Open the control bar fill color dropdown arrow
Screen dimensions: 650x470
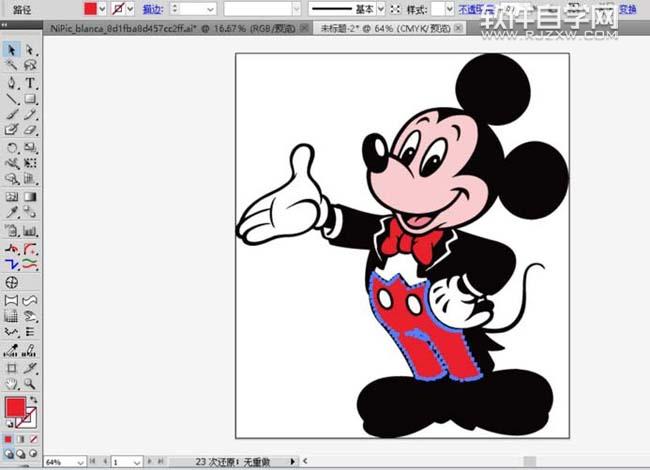click(102, 9)
